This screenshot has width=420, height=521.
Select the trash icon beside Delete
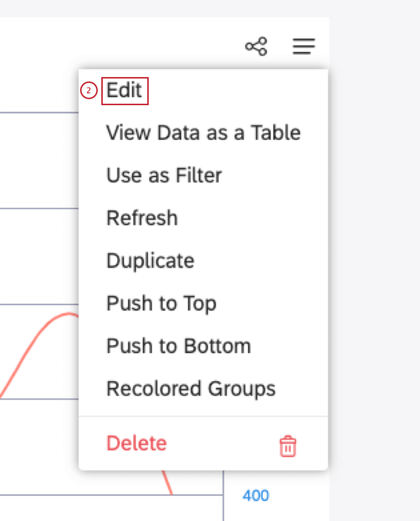coord(288,446)
